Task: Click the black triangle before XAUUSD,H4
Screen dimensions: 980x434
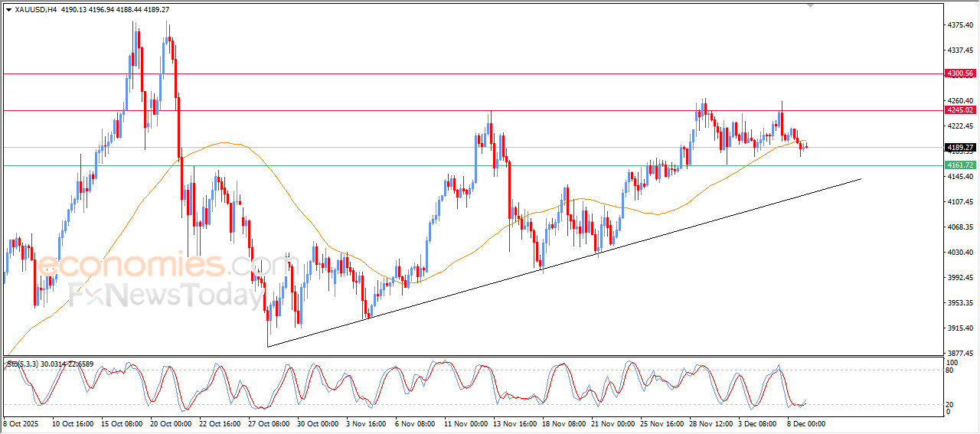Action: coord(8,10)
